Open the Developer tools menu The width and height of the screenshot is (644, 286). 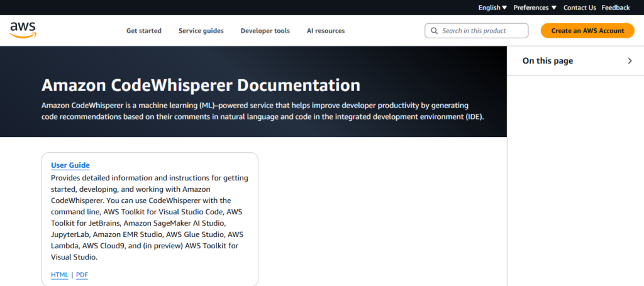265,31
